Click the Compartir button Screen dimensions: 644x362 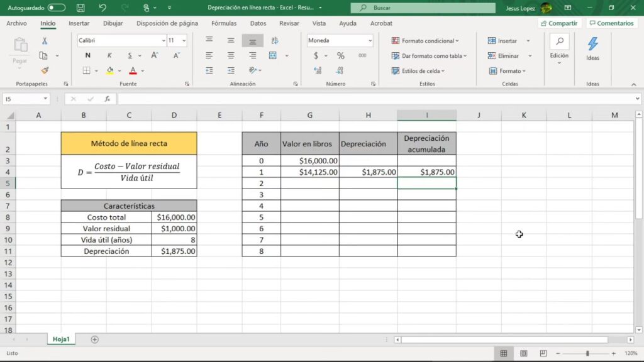point(559,23)
